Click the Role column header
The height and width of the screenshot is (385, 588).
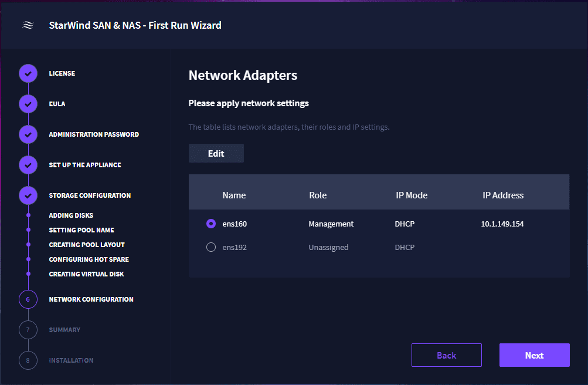coord(318,195)
